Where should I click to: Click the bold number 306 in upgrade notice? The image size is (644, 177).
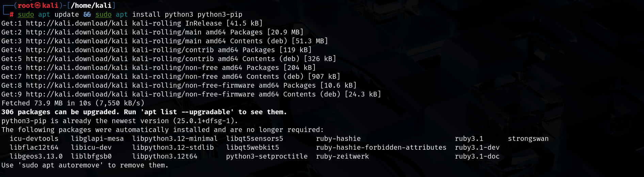click(x=7, y=112)
